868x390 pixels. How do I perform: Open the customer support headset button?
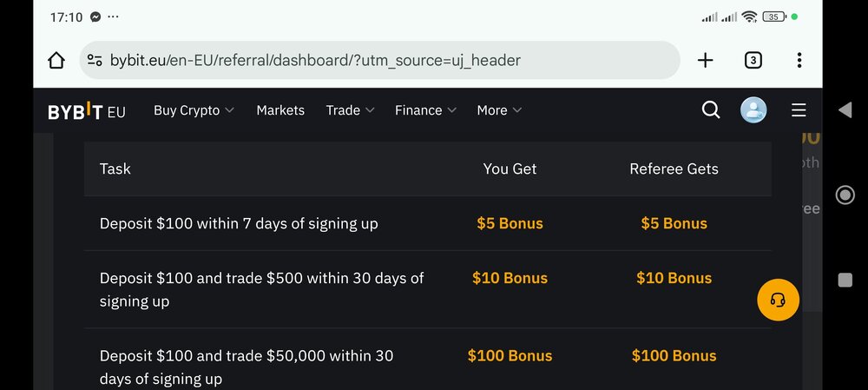778,300
